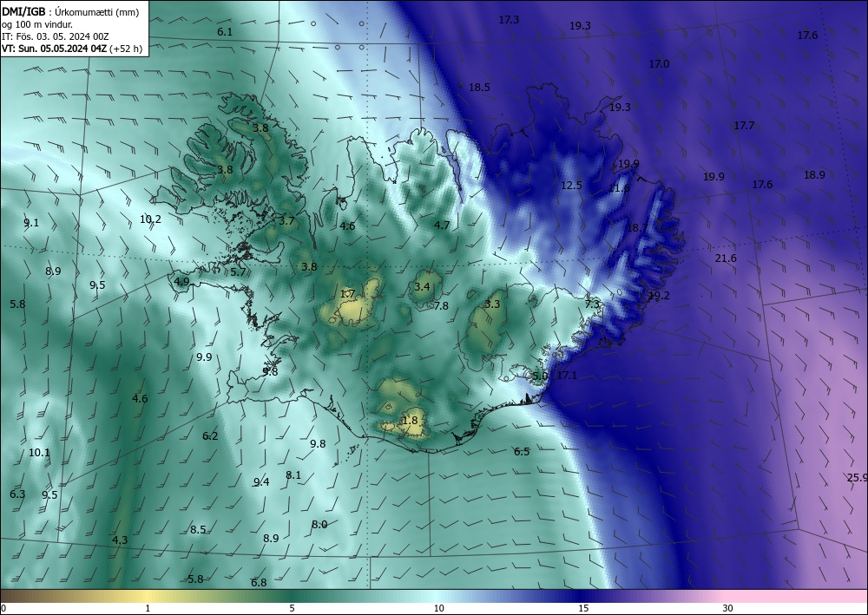Select the 4.7 value label

tap(442, 225)
